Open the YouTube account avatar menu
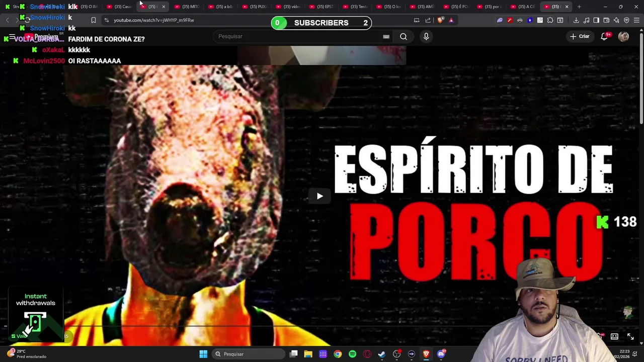 [623, 36]
